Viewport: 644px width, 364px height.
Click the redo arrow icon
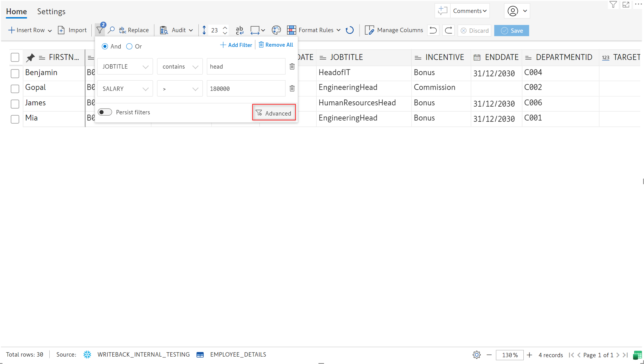(449, 30)
